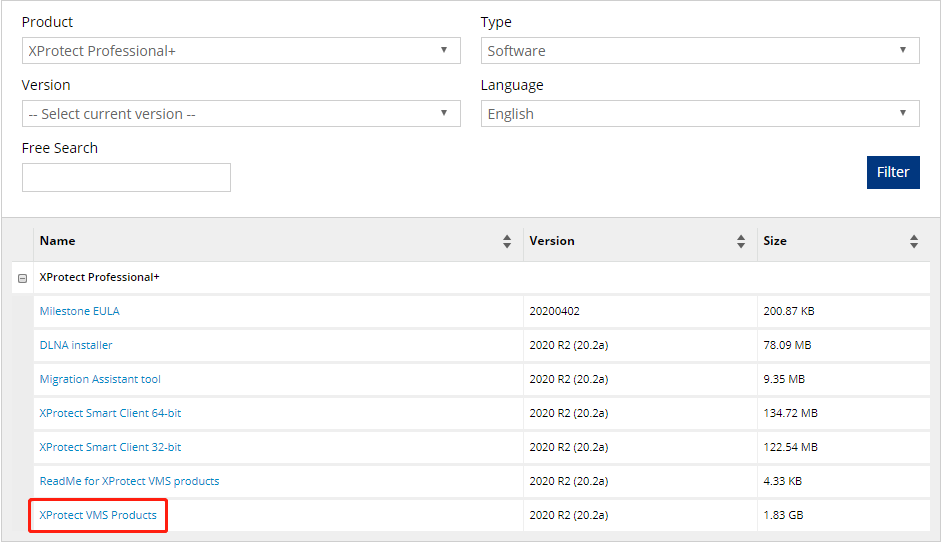Select the size value 200.87 KB
The height and width of the screenshot is (545, 945).
point(789,311)
